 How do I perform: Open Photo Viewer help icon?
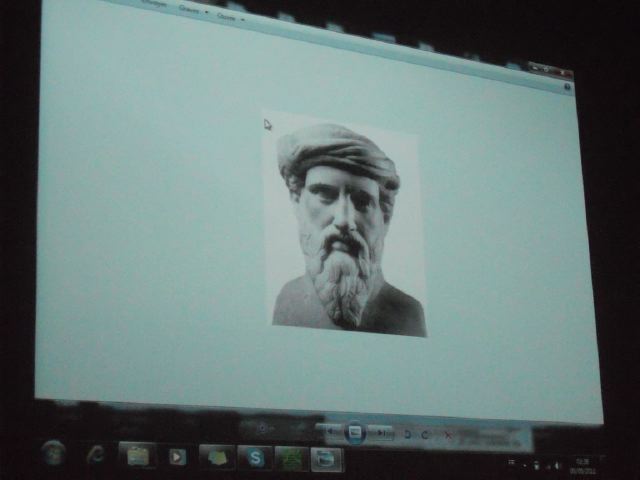tap(567, 87)
